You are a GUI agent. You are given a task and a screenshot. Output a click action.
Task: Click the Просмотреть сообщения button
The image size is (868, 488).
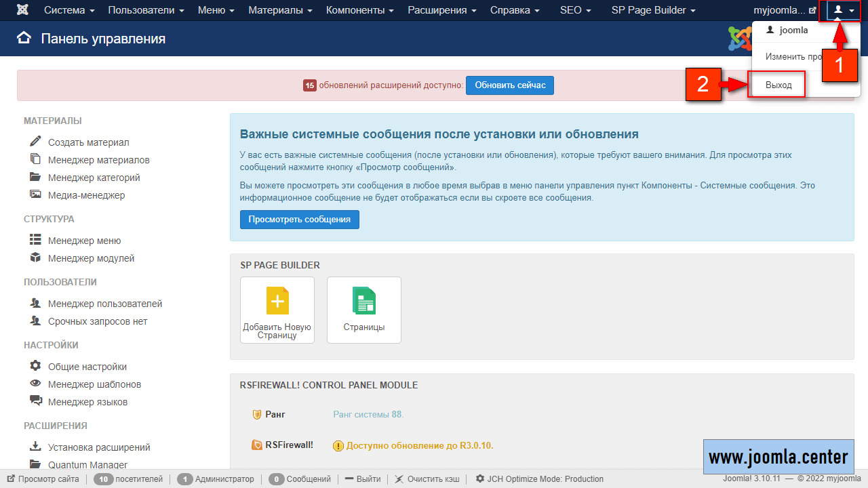click(299, 220)
